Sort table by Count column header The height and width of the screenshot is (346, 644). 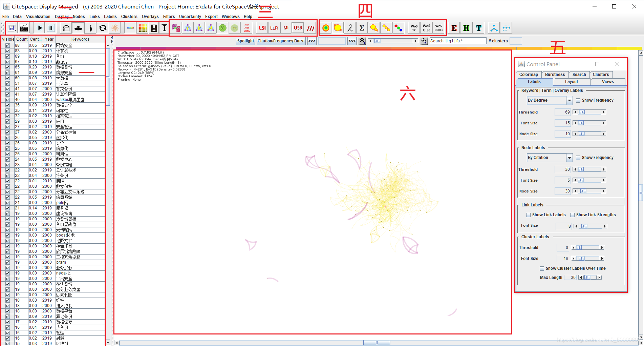pos(22,39)
